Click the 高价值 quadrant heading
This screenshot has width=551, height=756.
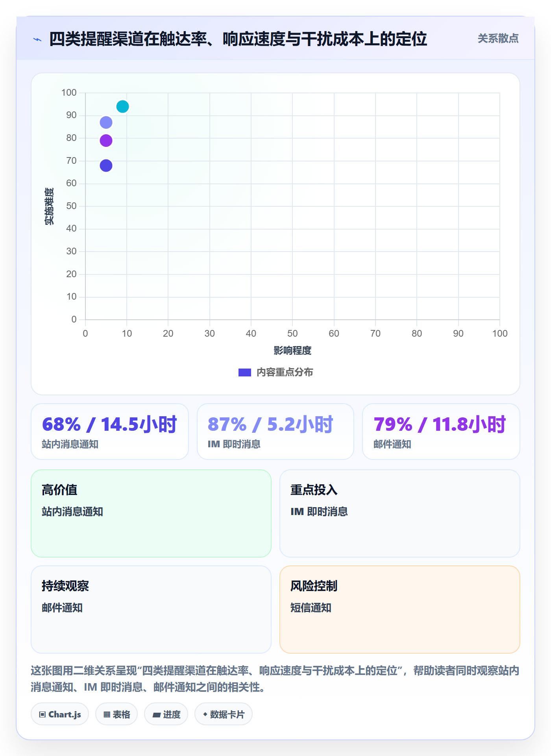point(59,490)
